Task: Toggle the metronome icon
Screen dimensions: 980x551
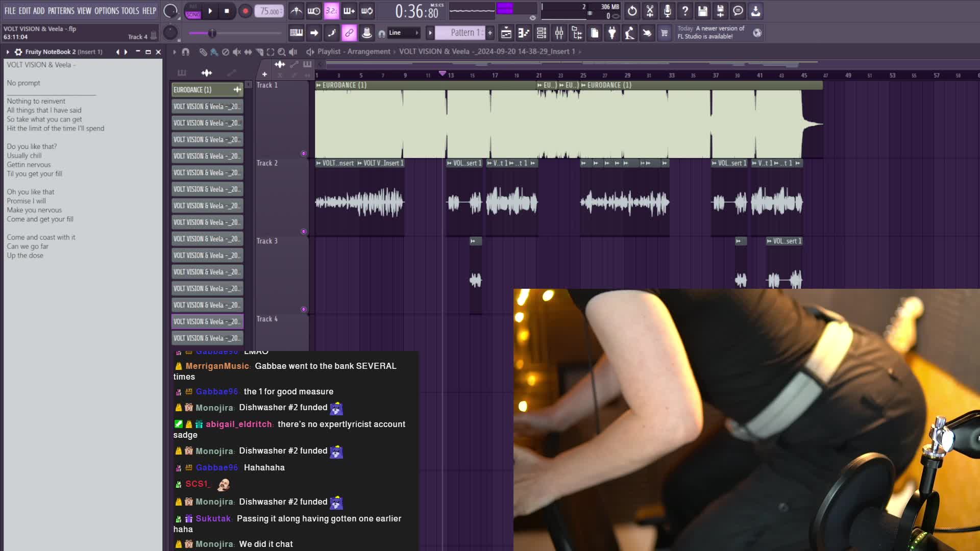Action: coord(296,11)
